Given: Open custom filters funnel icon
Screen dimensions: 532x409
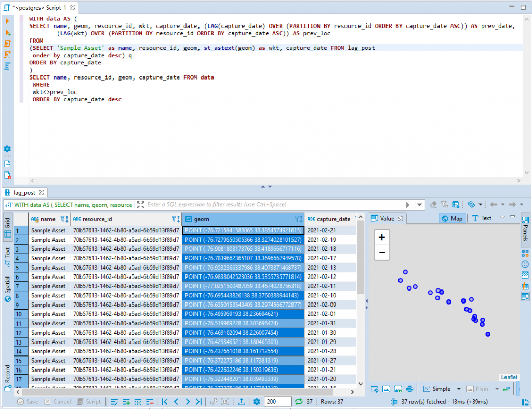Looking at the screenshot, I should (444, 204).
